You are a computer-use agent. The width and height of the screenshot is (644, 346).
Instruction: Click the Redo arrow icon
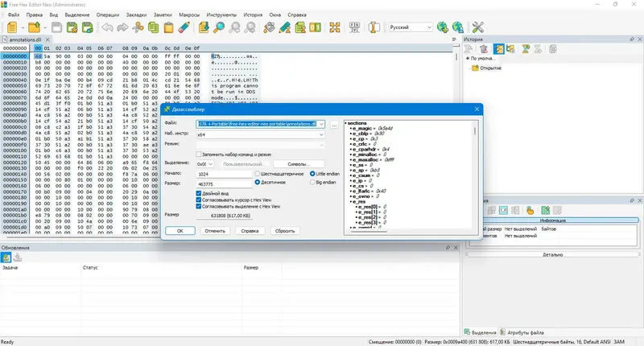[122, 27]
